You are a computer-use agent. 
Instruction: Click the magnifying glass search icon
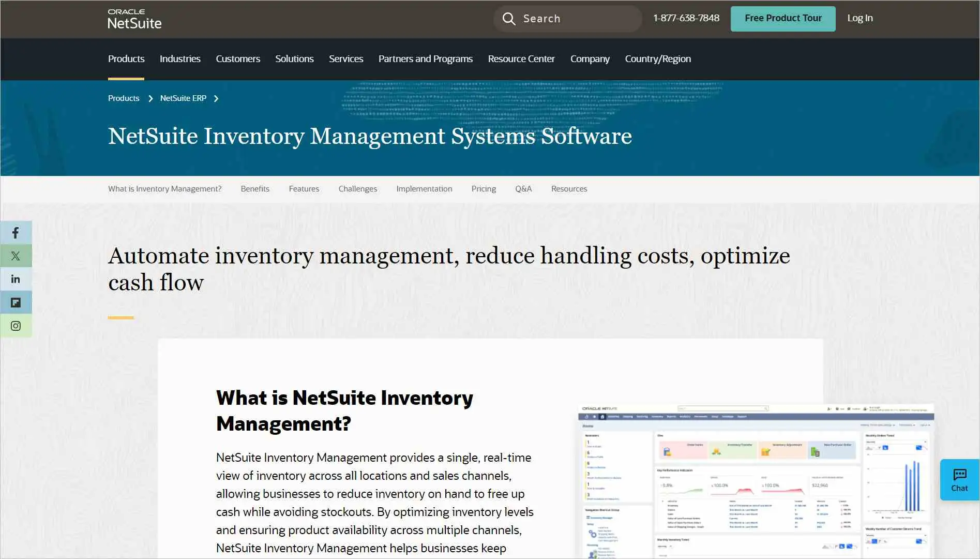point(509,18)
